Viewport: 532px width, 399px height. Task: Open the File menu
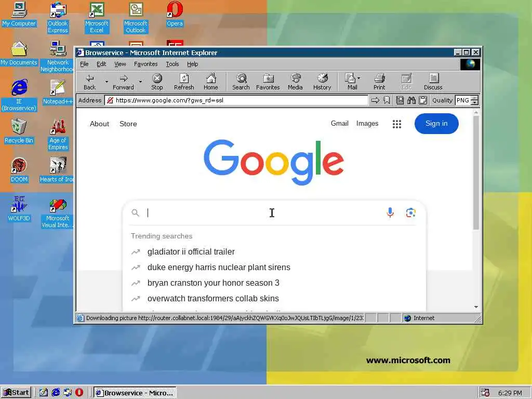[84, 64]
